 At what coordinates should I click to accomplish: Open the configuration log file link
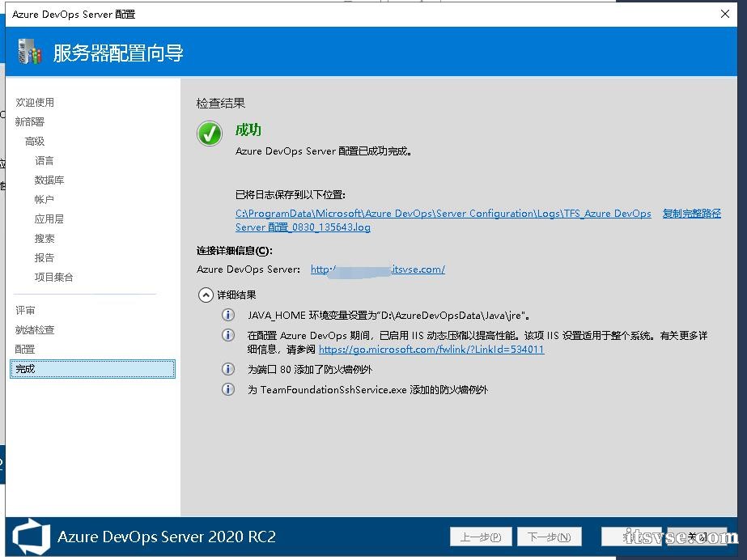(x=443, y=220)
